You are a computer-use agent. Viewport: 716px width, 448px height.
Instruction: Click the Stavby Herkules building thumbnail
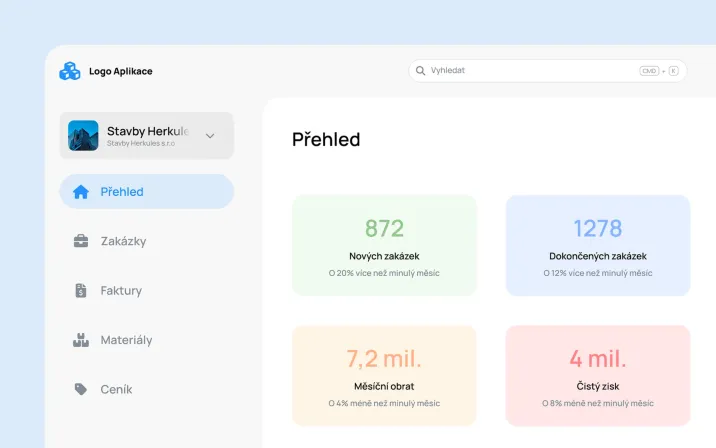pos(83,136)
